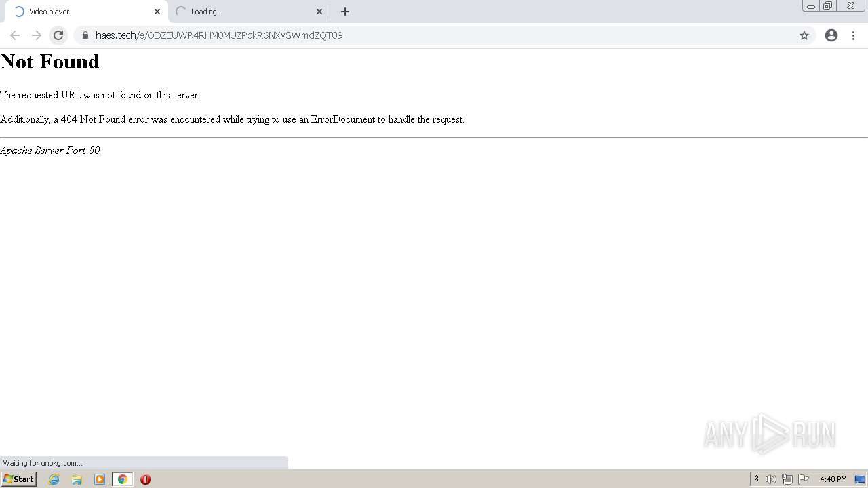Restore down the Chrome window
The width and height of the screenshot is (868, 488).
coord(828,6)
